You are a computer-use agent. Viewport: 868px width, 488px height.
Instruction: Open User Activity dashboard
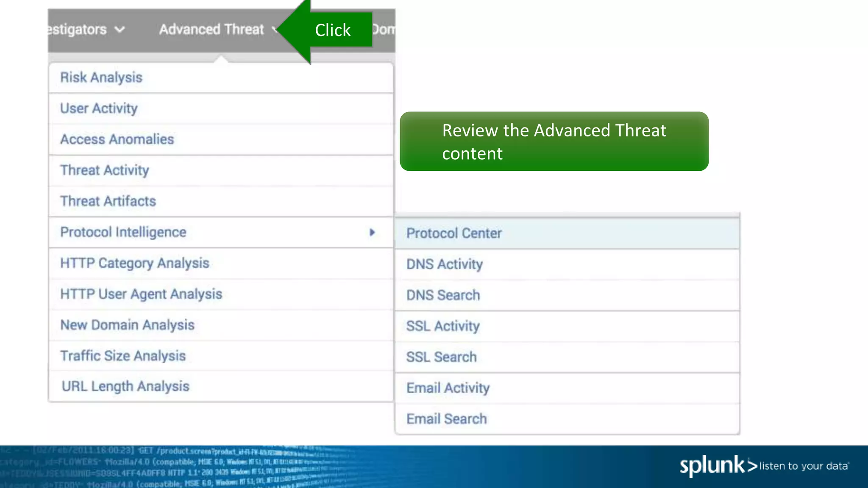[221, 108]
